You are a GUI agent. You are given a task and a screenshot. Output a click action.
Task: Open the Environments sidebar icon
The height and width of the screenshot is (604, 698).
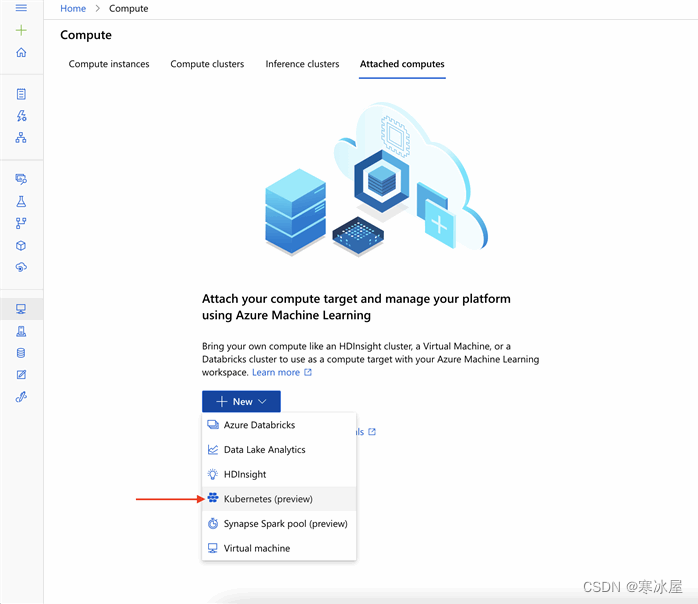pos(21,331)
